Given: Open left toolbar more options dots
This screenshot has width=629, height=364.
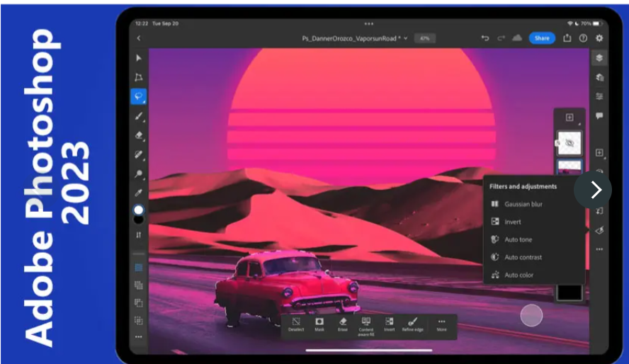Looking at the screenshot, I should [x=138, y=337].
